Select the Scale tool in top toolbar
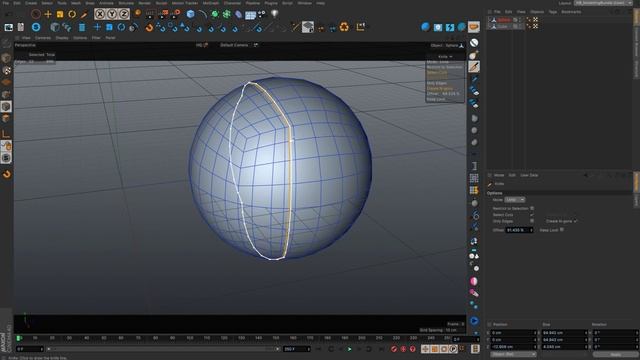The height and width of the screenshot is (360, 640). [60, 14]
